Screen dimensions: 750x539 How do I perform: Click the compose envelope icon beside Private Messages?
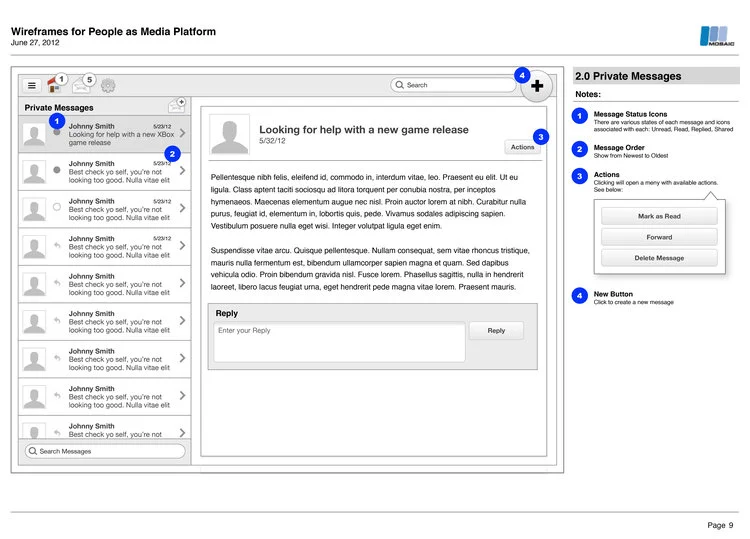point(176,105)
